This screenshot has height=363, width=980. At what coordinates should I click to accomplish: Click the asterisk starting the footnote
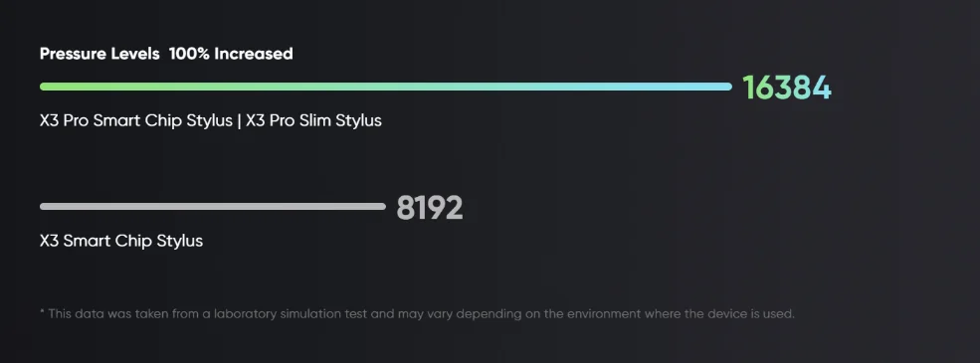(42, 311)
